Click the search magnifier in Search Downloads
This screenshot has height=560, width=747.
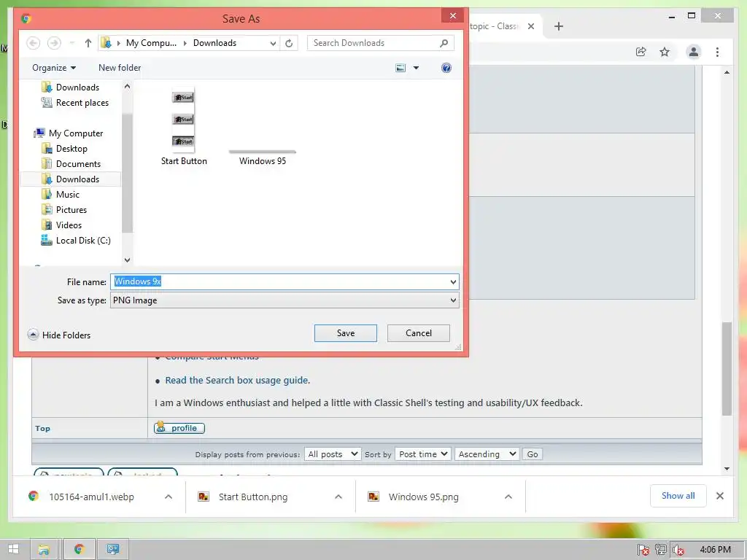444,43
